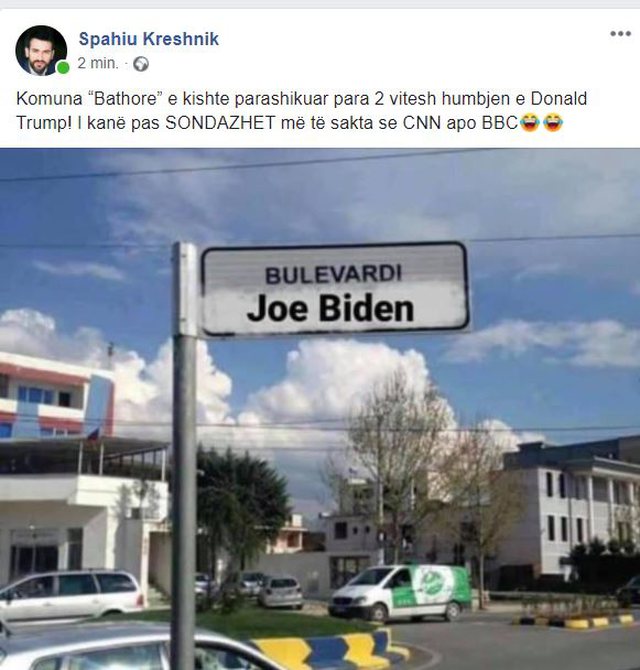Open the post options three-dots menu
Screen dimensions: 640x670
[x=620, y=34]
